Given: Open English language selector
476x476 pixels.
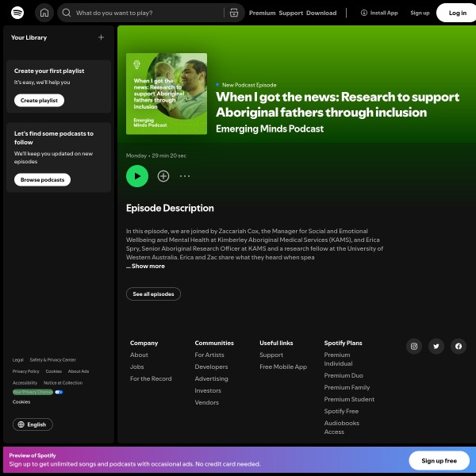Looking at the screenshot, I should [x=33, y=424].
